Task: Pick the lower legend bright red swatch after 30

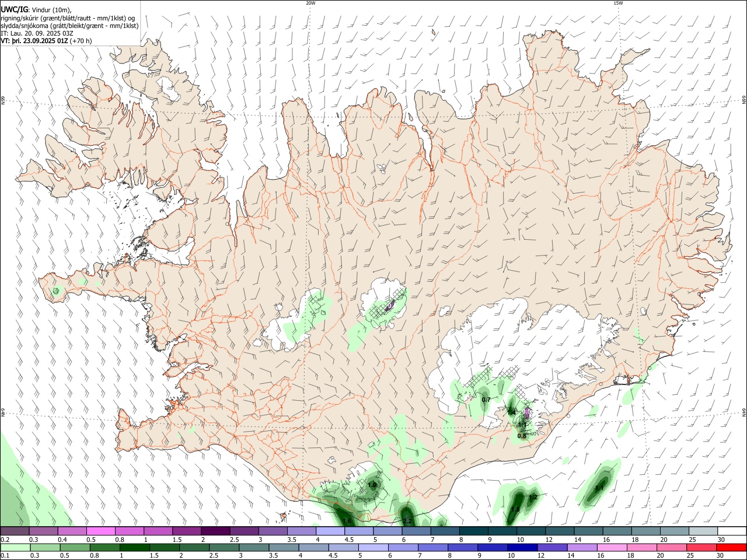Action: tap(732, 547)
